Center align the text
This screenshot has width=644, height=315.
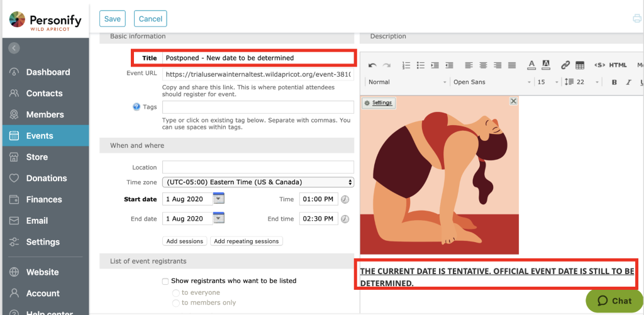tap(484, 65)
